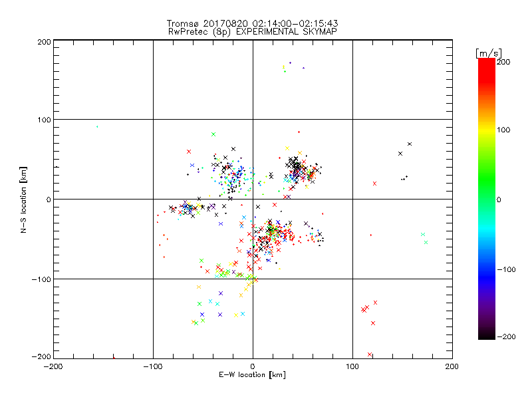This screenshot has height=399, width=532.
Task: Click the '[m/s]' colorbar unit label
Action: click(489, 53)
